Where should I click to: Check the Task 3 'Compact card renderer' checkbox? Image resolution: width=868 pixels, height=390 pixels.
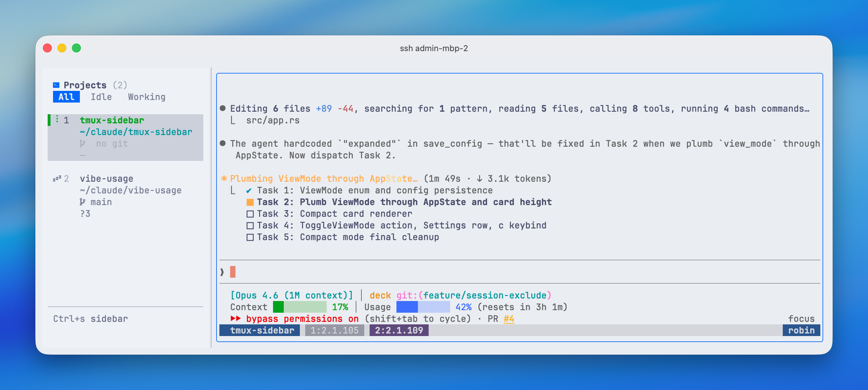250,214
